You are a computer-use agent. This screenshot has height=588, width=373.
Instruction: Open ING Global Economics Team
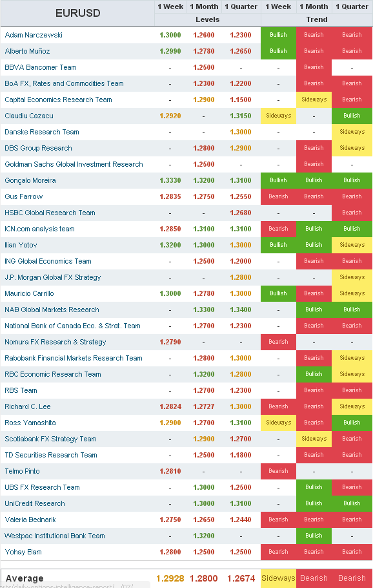[x=48, y=260]
